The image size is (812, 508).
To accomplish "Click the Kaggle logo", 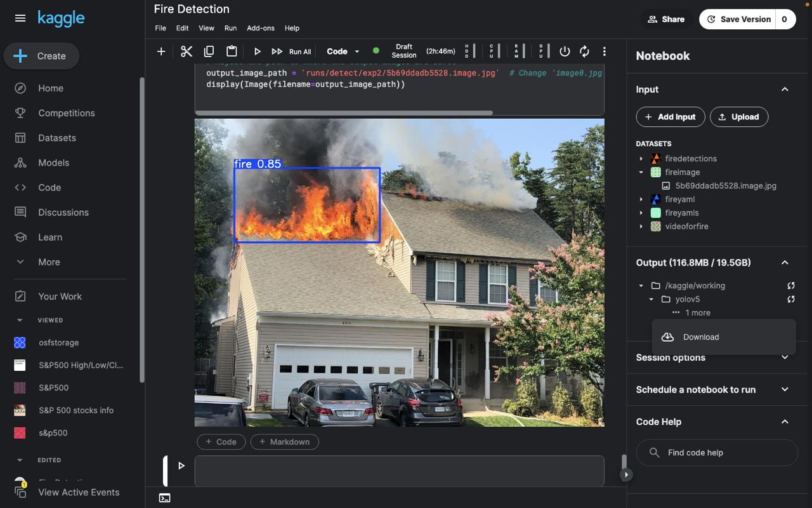I will pos(61,18).
